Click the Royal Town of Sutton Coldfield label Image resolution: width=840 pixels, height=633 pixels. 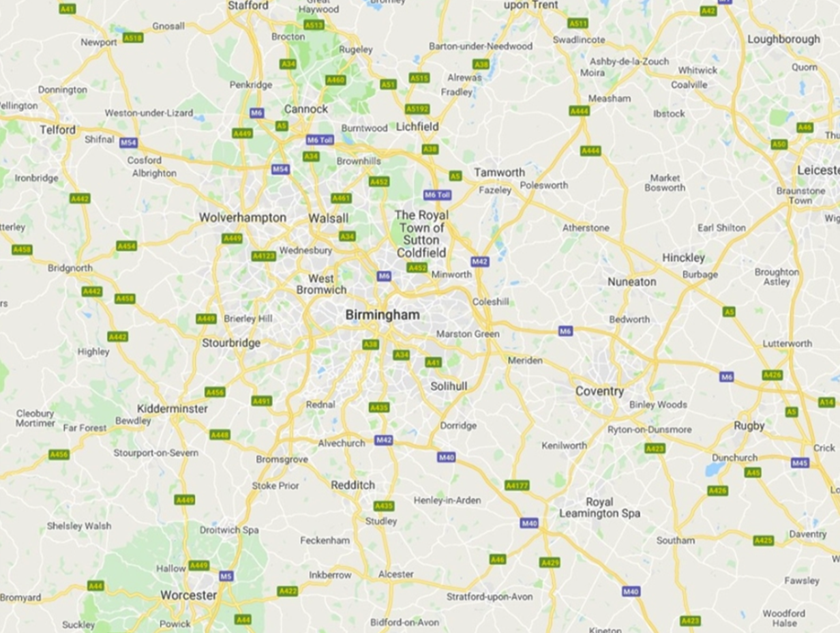421,234
